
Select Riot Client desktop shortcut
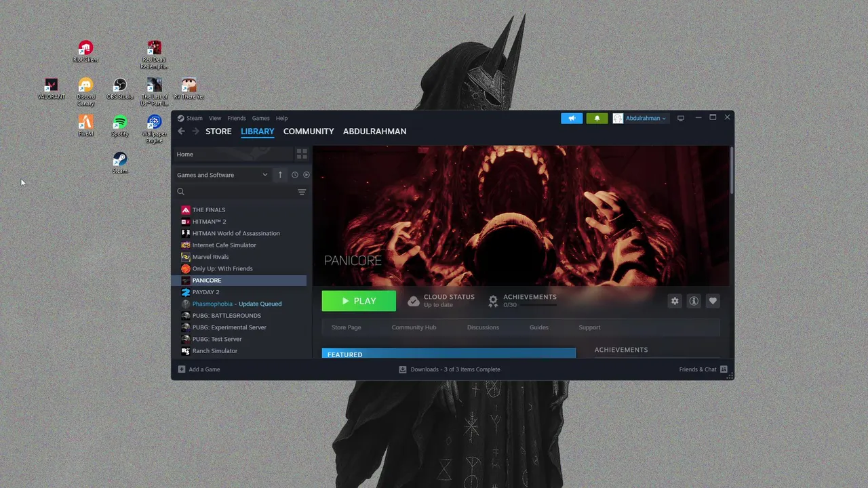(x=85, y=52)
